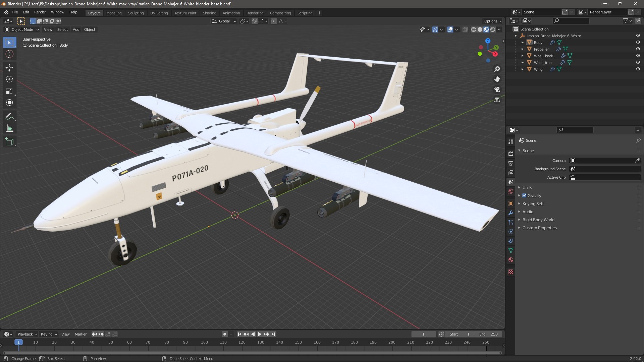The image size is (644, 362).
Task: Hide the Whell_back object in outliner
Action: pyautogui.click(x=638, y=56)
